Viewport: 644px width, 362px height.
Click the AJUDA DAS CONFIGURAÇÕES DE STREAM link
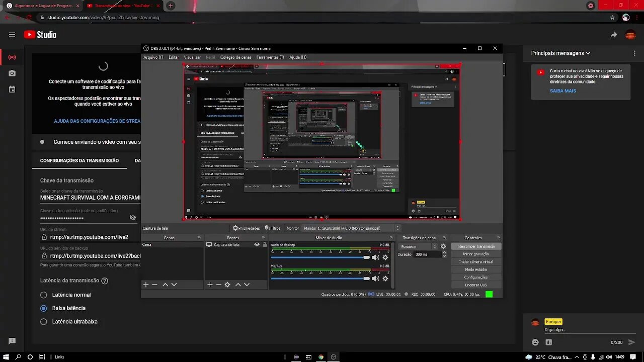click(x=98, y=121)
